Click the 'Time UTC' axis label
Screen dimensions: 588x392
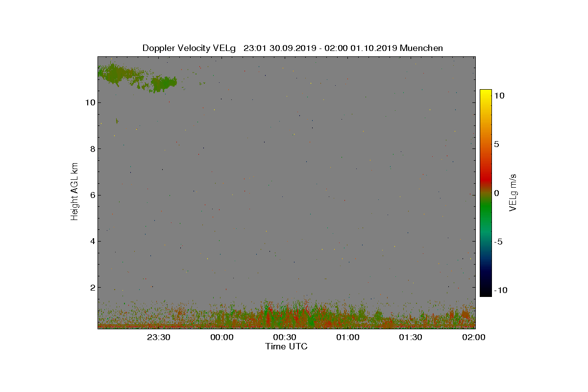(x=287, y=346)
